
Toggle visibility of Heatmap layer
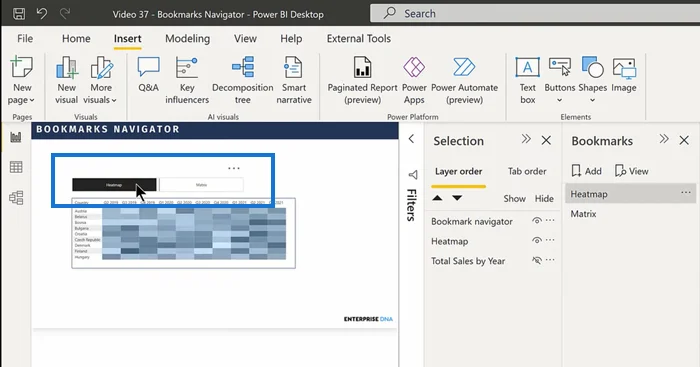pyautogui.click(x=537, y=240)
